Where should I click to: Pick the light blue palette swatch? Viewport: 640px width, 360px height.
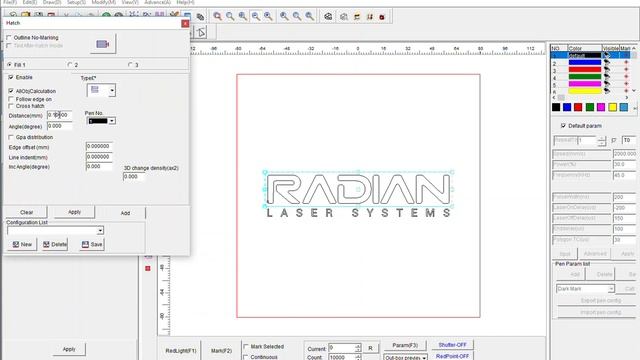click(624, 107)
